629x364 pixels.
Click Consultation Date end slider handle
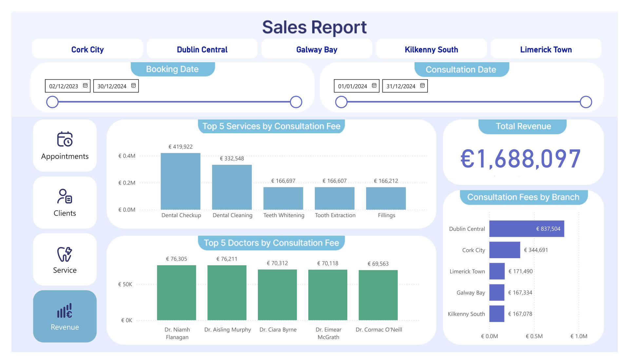(x=586, y=102)
